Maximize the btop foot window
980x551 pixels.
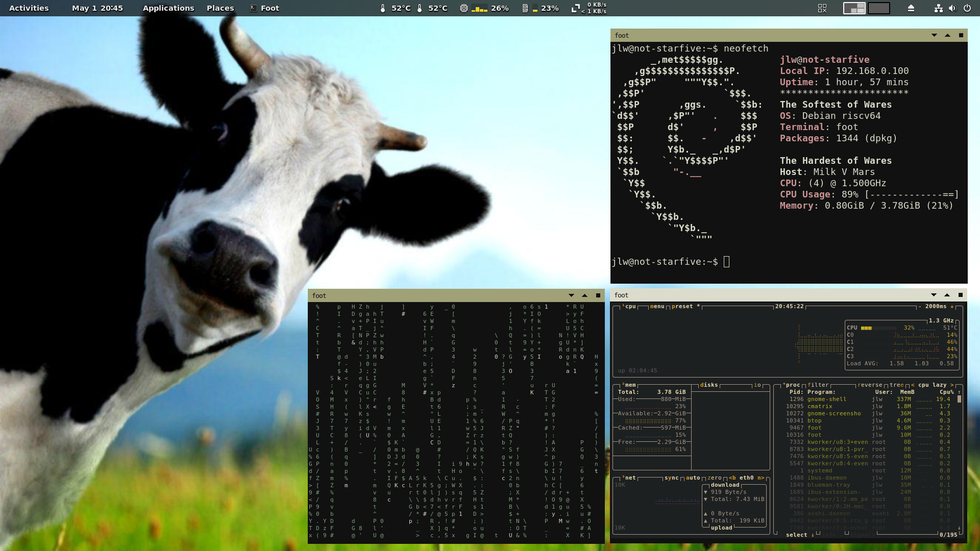pos(947,295)
